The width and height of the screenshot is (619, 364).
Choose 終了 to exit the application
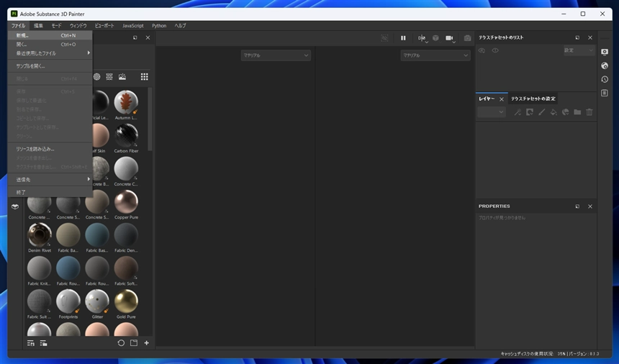tap(50, 193)
